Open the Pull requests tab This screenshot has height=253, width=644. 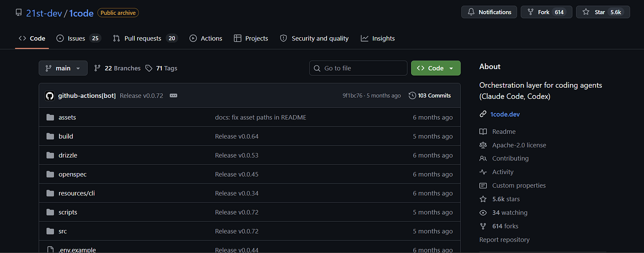coord(145,38)
